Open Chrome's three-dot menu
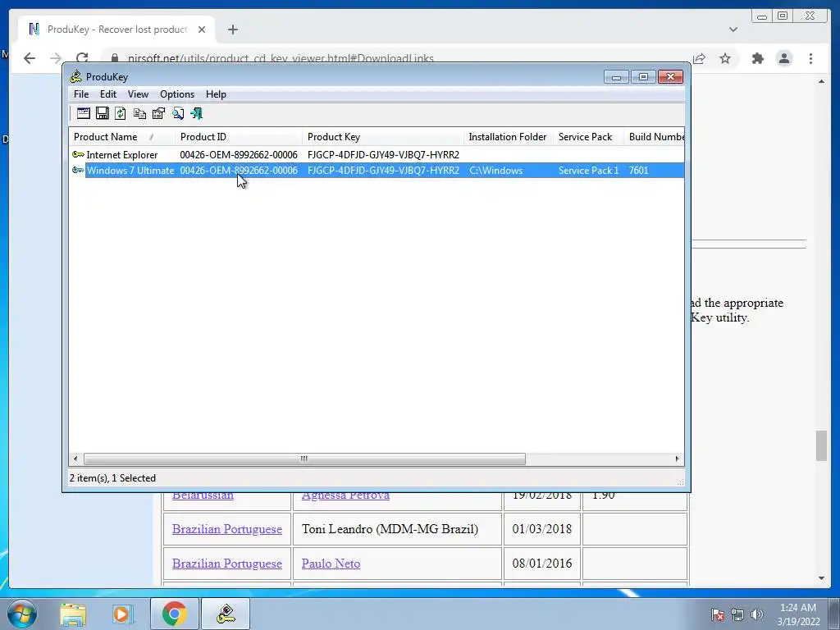 (810, 58)
